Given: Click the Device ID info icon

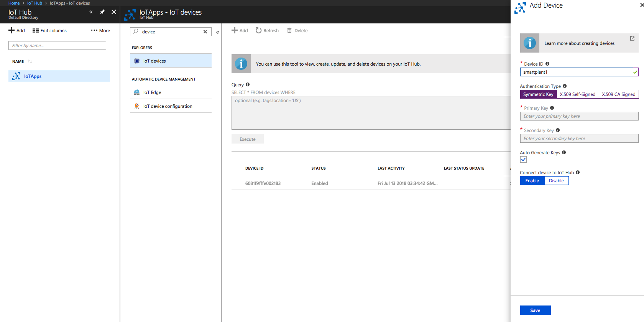Looking at the screenshot, I should [547, 64].
